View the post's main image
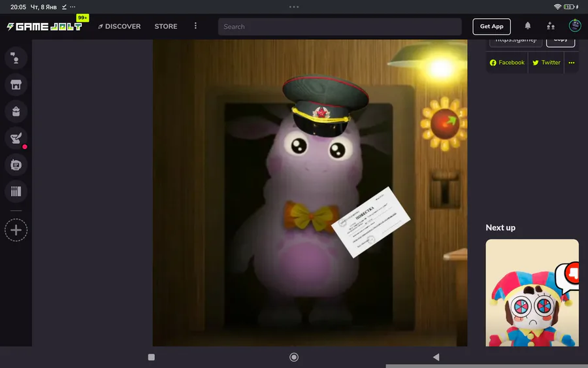 pyautogui.click(x=310, y=193)
